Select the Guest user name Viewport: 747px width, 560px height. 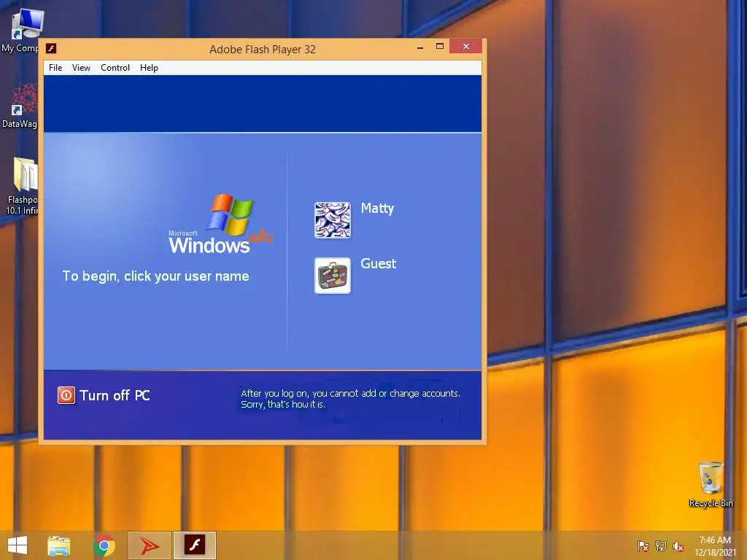379,263
